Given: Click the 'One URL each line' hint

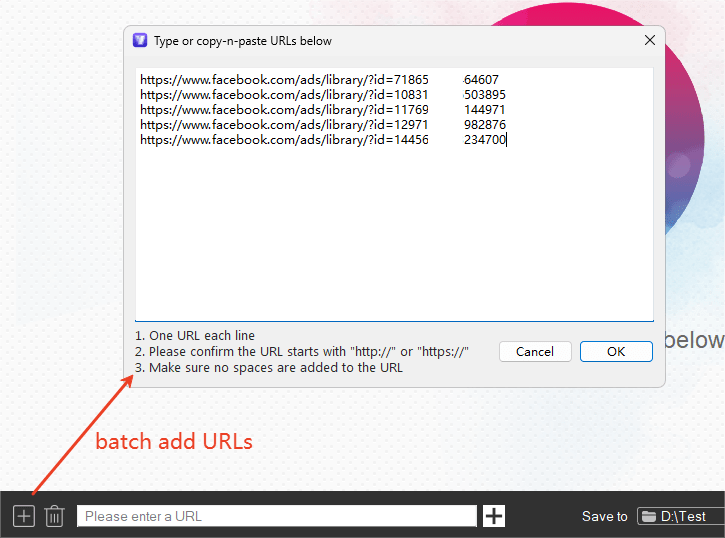Looking at the screenshot, I should point(195,336).
